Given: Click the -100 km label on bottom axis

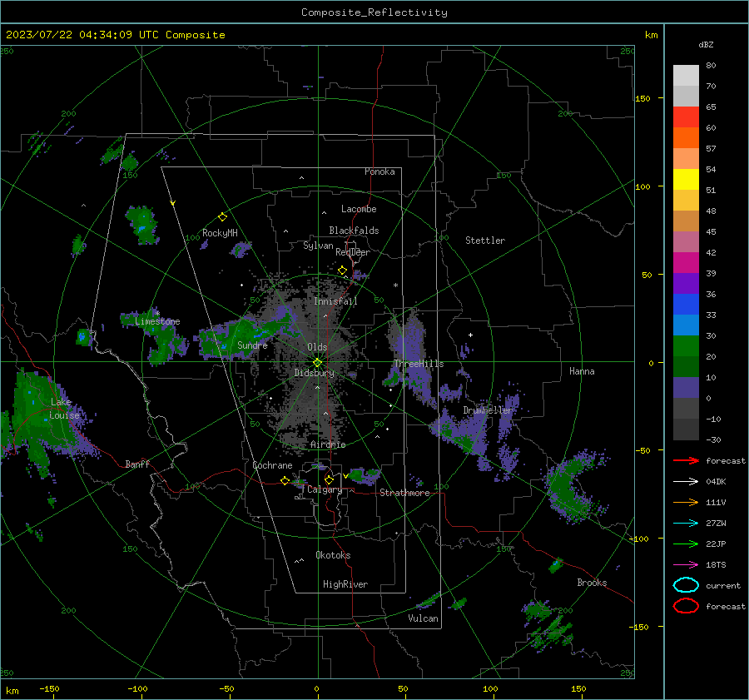Looking at the screenshot, I should pos(137,688).
